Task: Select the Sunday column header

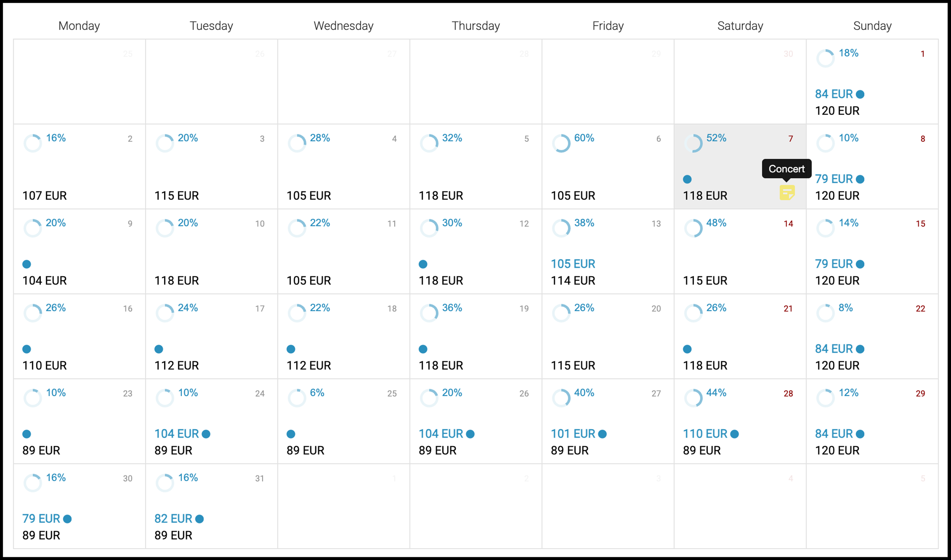Action: click(x=872, y=26)
